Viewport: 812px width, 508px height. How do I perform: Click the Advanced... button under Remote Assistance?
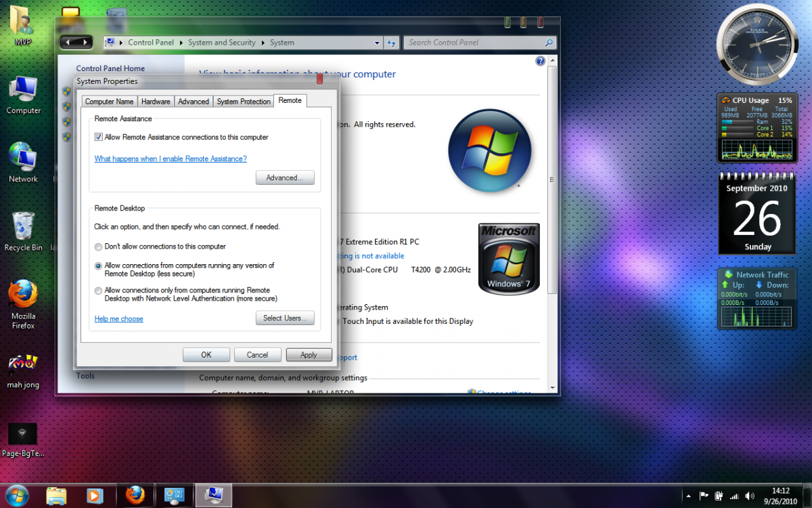point(285,178)
